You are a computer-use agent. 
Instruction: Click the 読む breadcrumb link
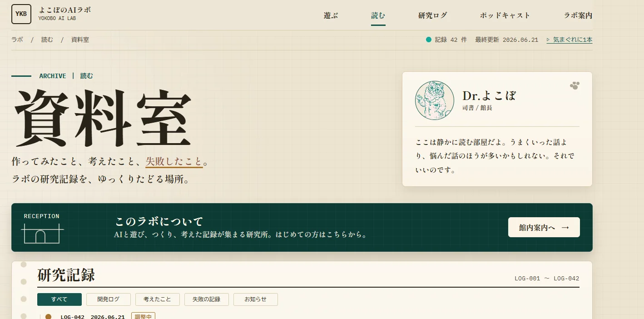click(x=47, y=40)
